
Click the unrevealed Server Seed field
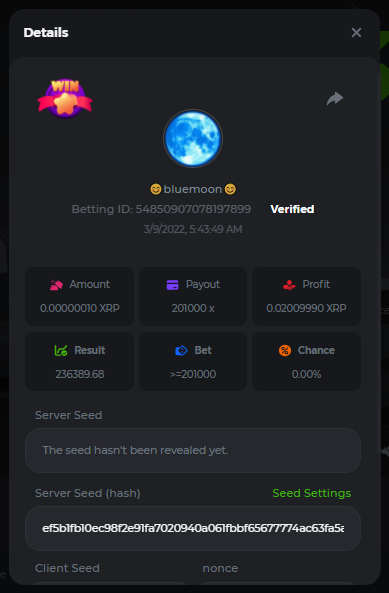click(x=193, y=450)
